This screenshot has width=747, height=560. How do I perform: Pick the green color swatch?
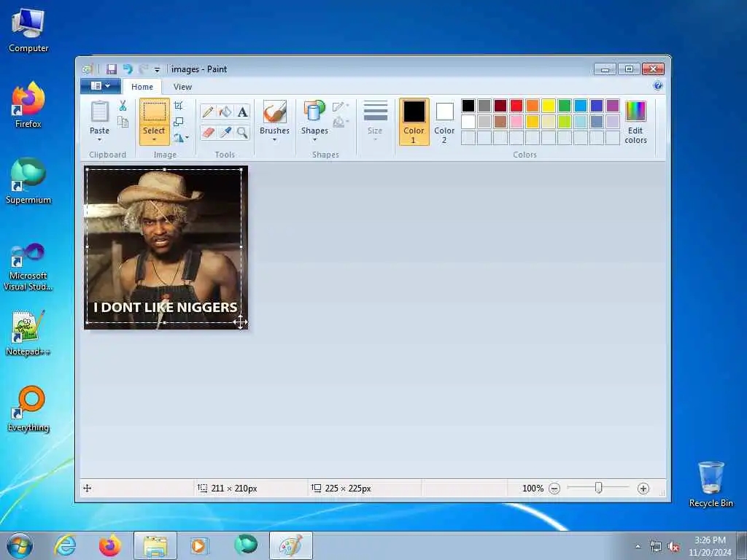(x=565, y=106)
